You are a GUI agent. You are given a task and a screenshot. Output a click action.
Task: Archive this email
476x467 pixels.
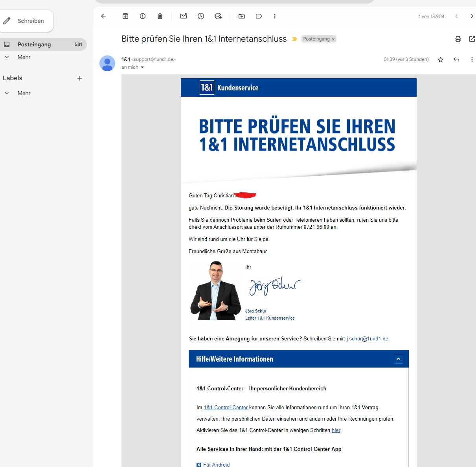[125, 16]
